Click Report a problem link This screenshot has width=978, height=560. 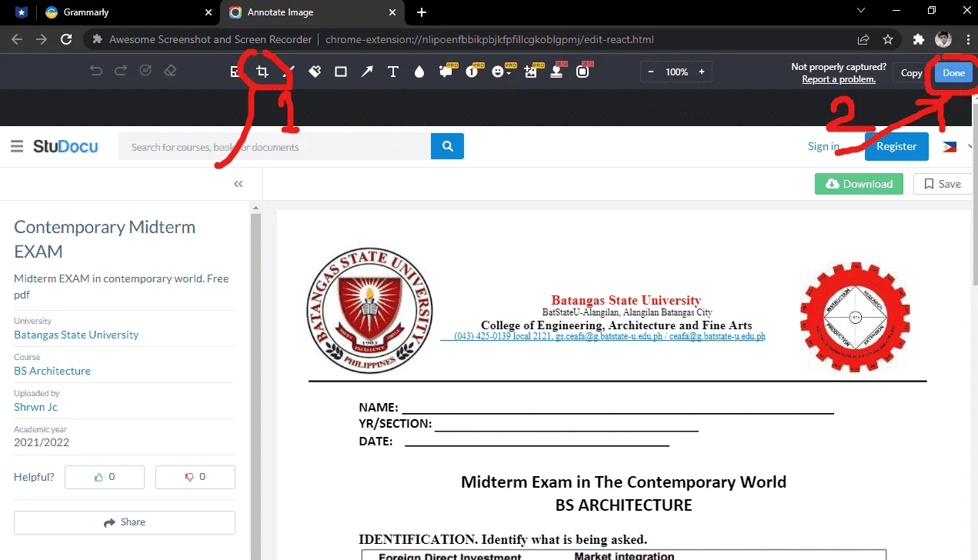[x=839, y=79]
